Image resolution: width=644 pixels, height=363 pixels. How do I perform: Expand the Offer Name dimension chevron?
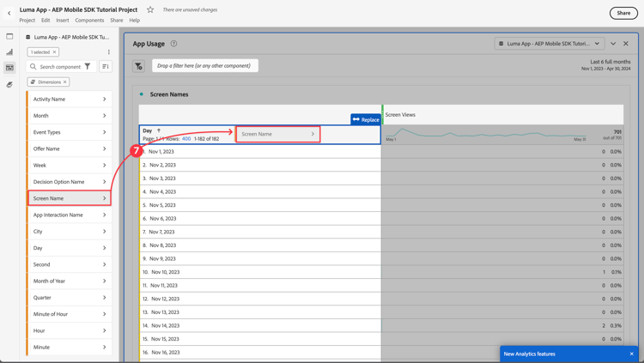click(x=104, y=148)
